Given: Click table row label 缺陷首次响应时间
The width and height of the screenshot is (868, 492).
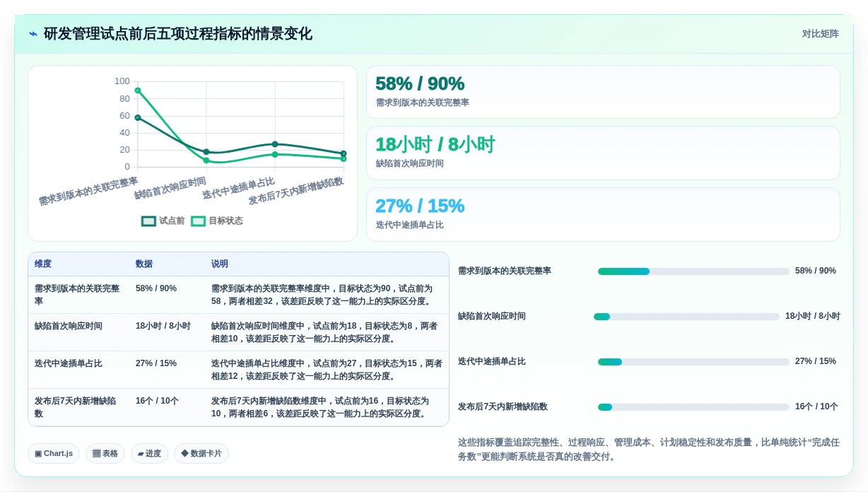Looking at the screenshot, I should pos(69,326).
